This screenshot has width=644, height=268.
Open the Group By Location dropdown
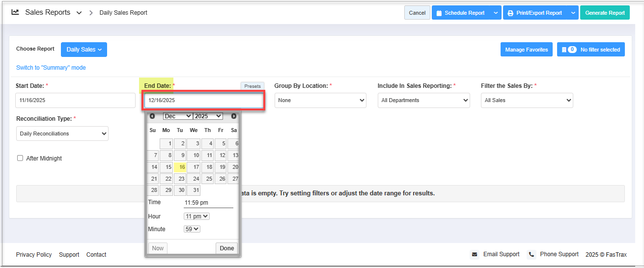(320, 100)
